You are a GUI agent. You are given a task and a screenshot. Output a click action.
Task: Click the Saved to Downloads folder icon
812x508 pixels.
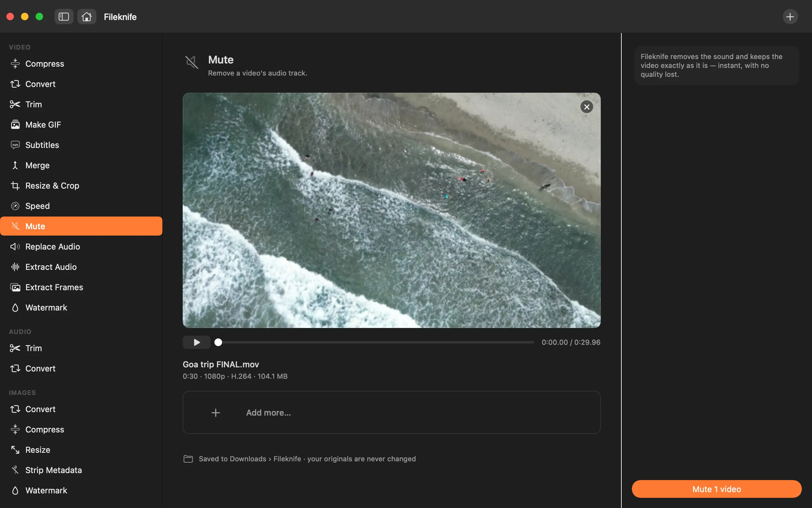[188, 459]
